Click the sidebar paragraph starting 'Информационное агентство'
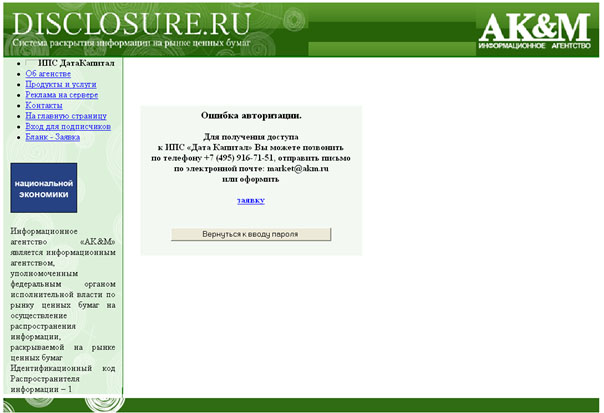The width and height of the screenshot is (604, 413). [63, 294]
